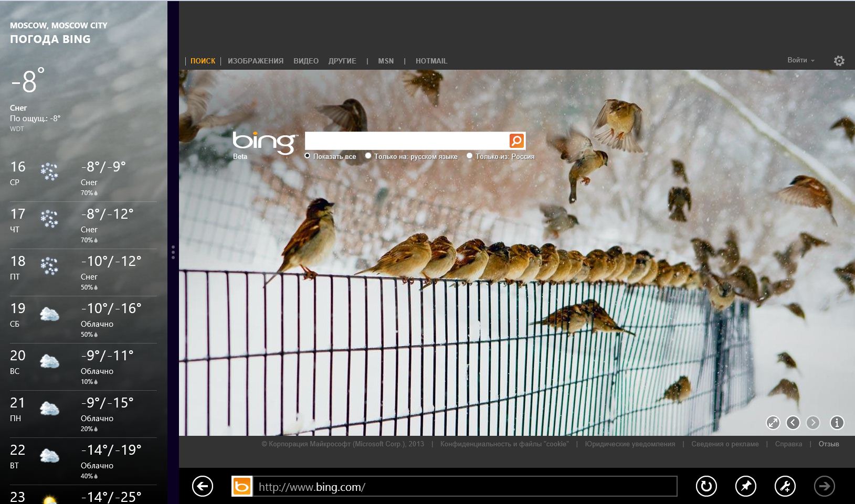
Task: Click 'По ощущ.: -8°' feels-like text
Action: pyautogui.click(x=35, y=119)
